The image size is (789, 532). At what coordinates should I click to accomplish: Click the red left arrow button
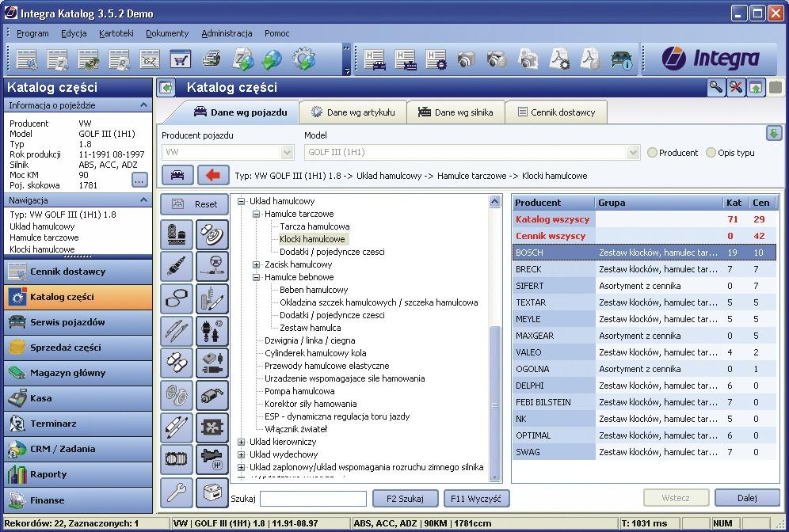pyautogui.click(x=213, y=175)
